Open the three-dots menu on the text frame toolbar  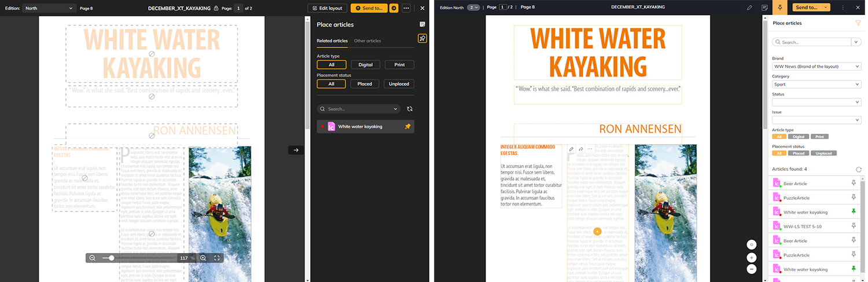click(590, 149)
